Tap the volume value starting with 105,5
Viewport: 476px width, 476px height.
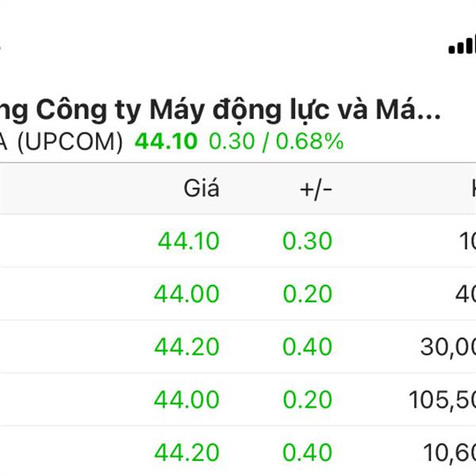pyautogui.click(x=443, y=400)
